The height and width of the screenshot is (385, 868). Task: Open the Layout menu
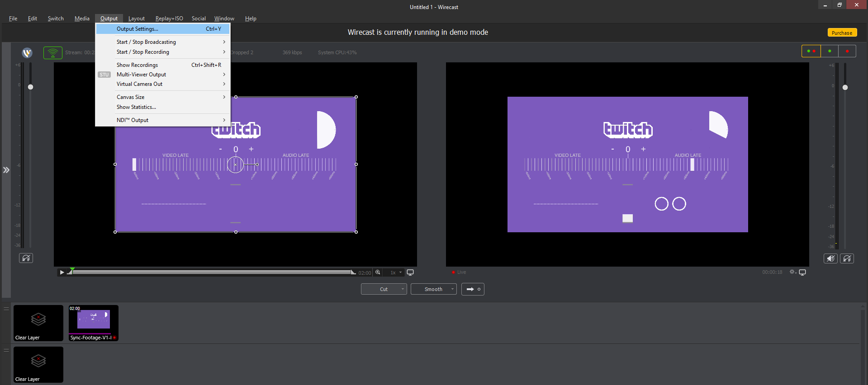click(137, 19)
